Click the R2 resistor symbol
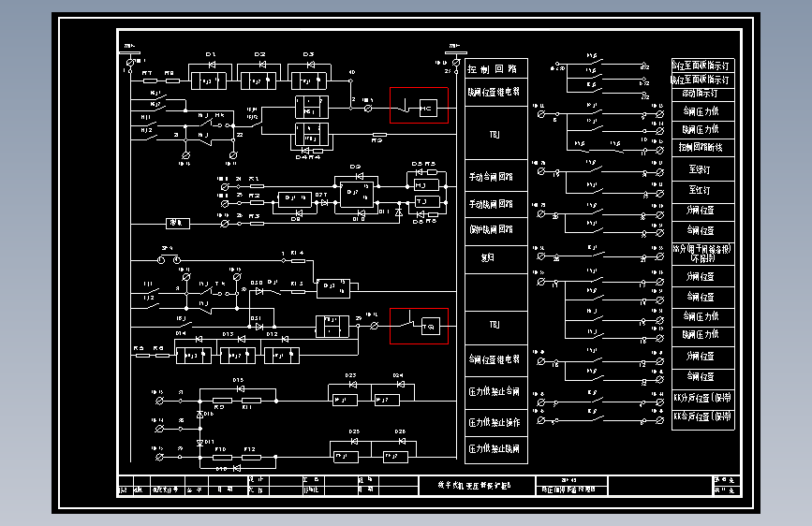 tap(257, 202)
